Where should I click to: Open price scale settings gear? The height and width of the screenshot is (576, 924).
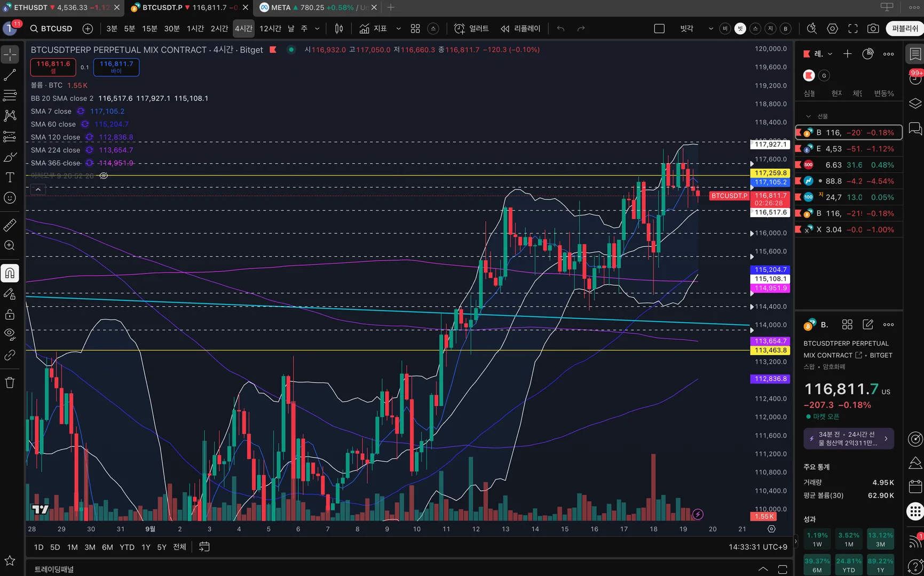coord(771,529)
